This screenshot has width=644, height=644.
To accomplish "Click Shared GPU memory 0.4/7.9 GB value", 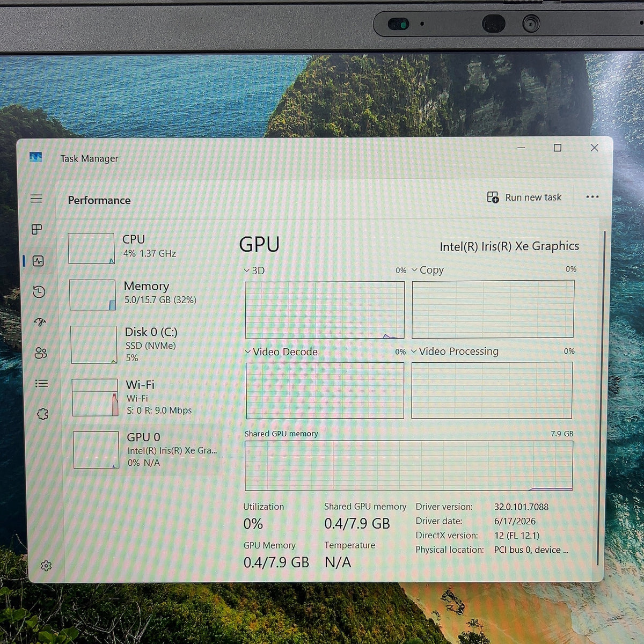I will (357, 524).
